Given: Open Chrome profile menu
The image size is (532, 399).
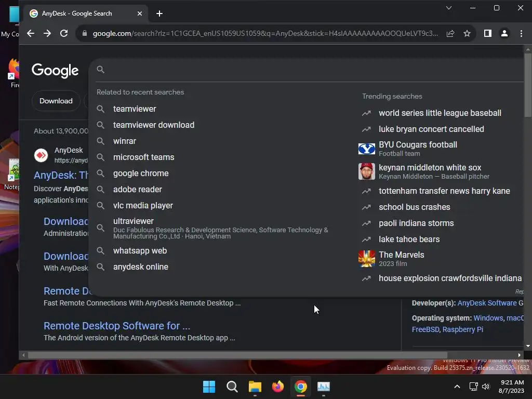Looking at the screenshot, I should [x=504, y=33].
